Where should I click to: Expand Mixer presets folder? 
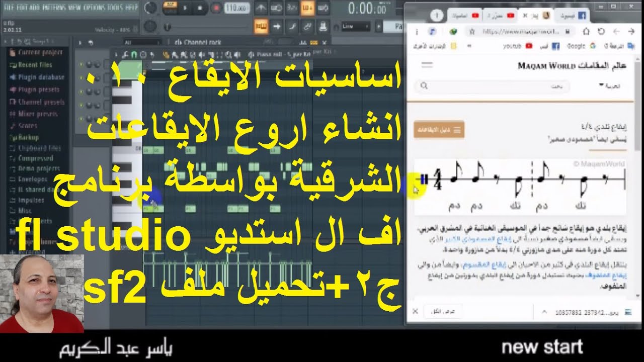coord(35,114)
